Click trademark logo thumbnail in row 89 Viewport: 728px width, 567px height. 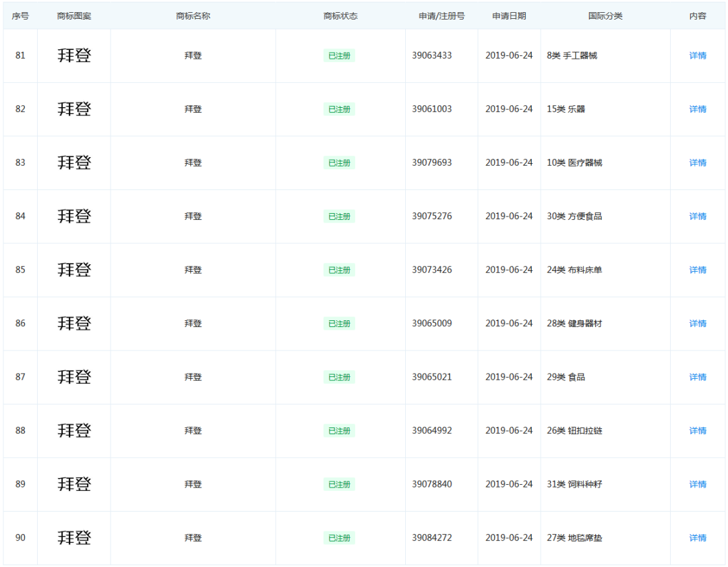pyautogui.click(x=74, y=484)
